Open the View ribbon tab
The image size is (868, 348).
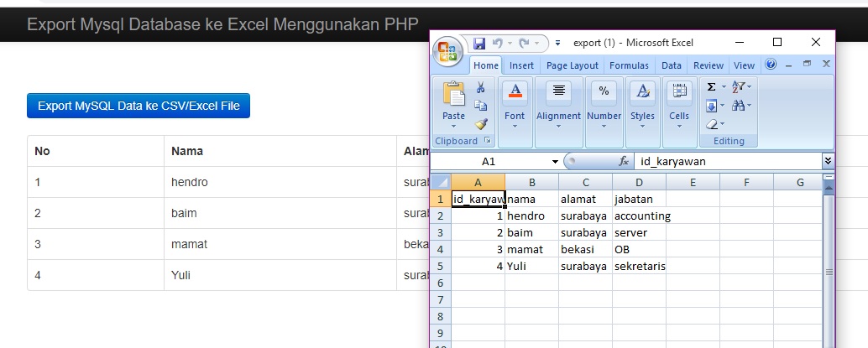(744, 65)
